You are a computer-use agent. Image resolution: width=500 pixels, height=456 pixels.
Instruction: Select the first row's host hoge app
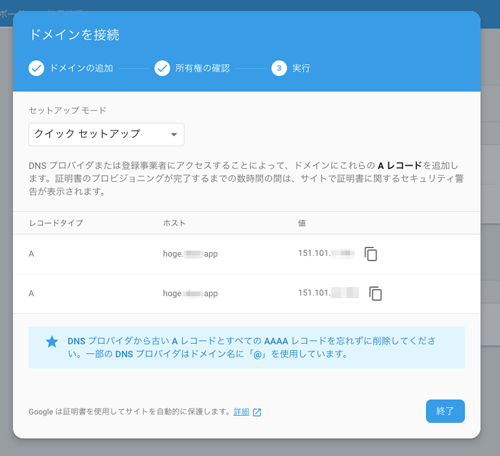[x=190, y=254]
